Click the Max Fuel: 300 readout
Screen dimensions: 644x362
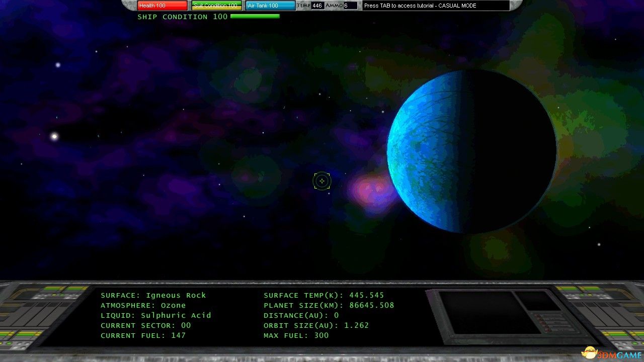[296, 335]
